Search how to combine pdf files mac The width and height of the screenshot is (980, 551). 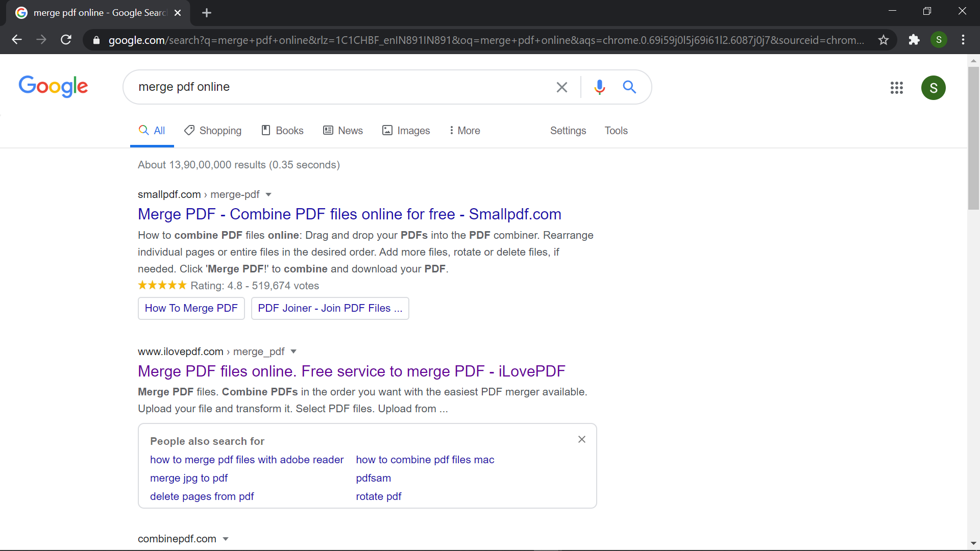coord(425,460)
